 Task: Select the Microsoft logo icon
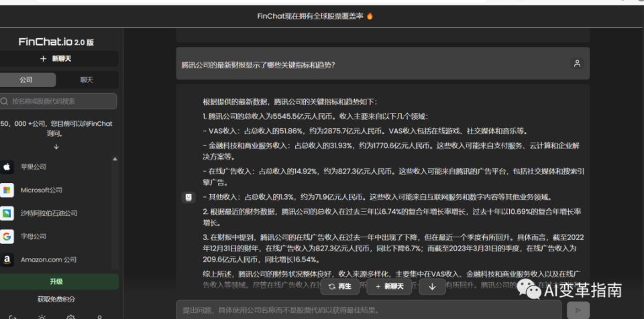(x=7, y=190)
